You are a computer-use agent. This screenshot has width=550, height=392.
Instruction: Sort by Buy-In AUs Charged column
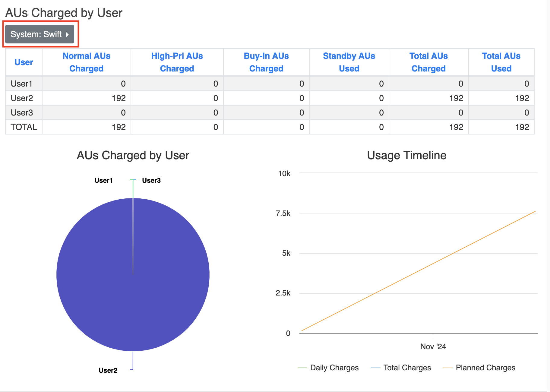(266, 62)
